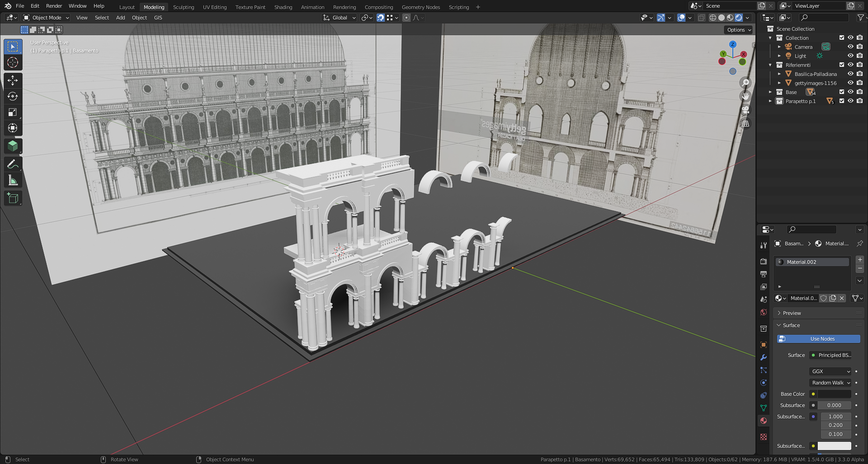868x464 pixels.
Task: Unlink material with X button
Action: pos(842,298)
